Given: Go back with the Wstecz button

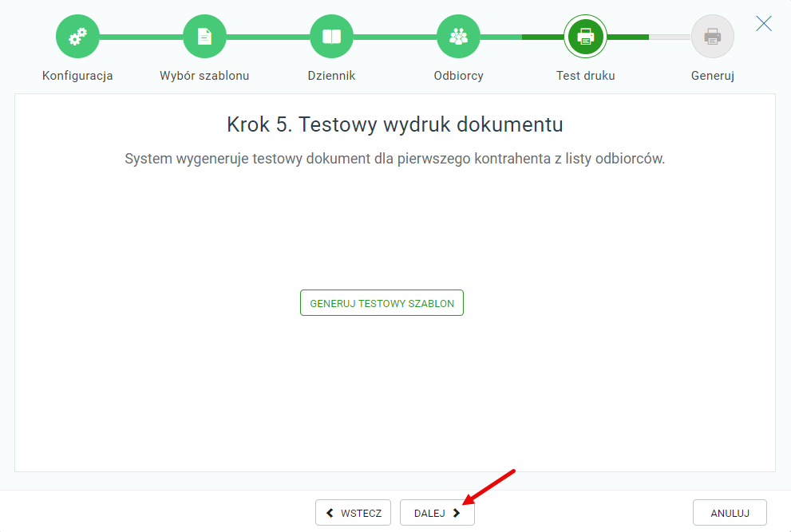Looking at the screenshot, I should (353, 513).
